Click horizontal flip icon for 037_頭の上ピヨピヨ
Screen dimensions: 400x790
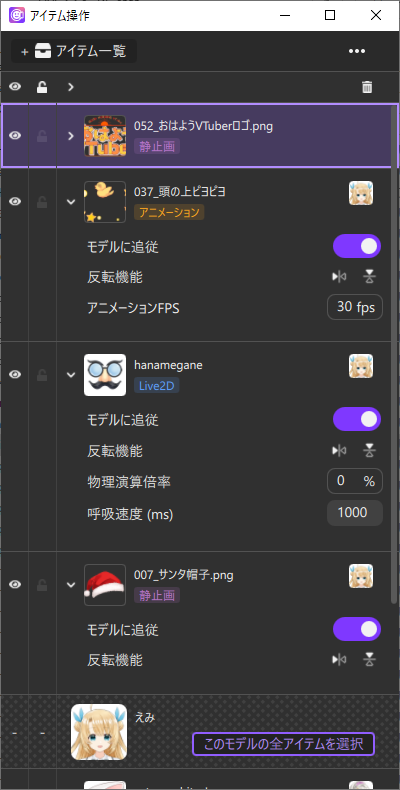(x=339, y=277)
